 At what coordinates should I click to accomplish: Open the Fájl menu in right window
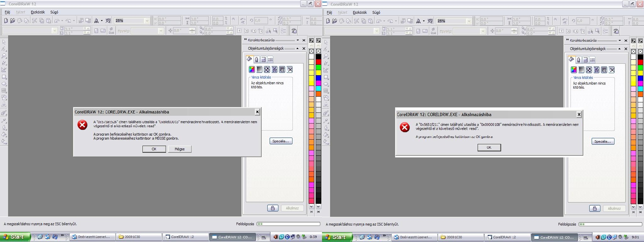[x=329, y=12]
